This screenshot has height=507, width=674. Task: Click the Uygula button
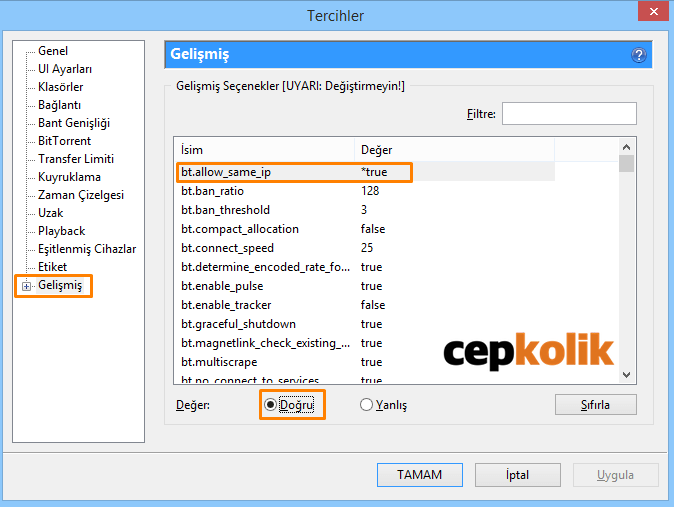615,475
